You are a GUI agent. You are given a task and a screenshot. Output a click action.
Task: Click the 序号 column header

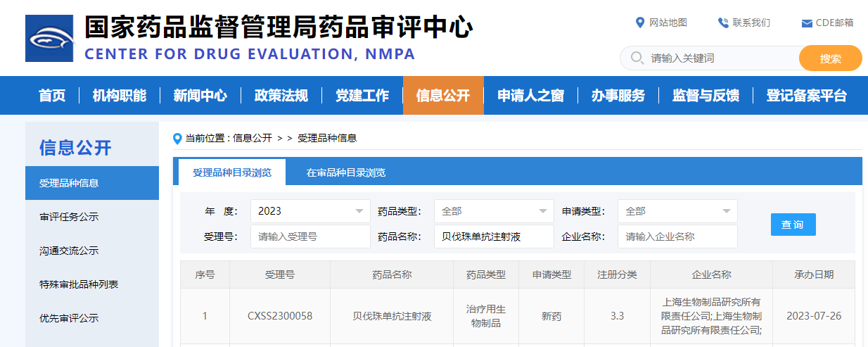click(x=205, y=275)
